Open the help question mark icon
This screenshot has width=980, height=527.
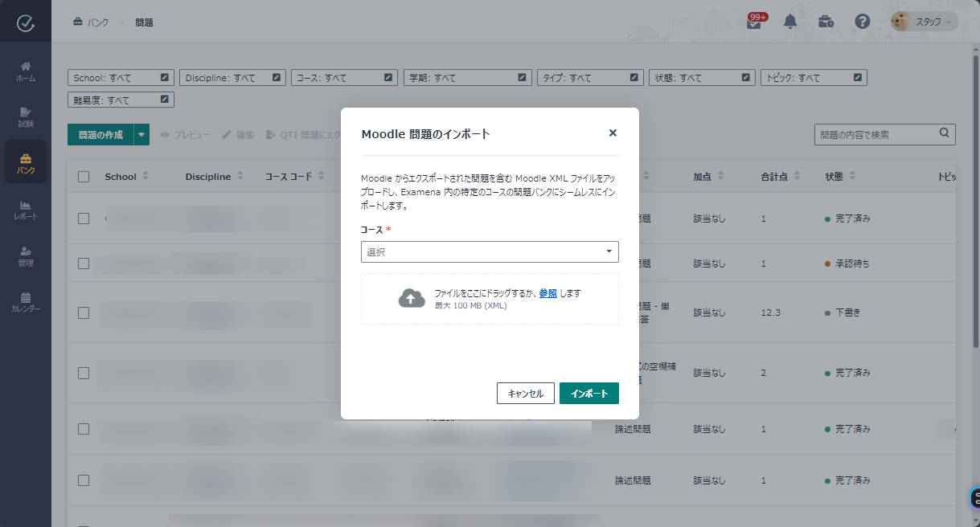coord(863,22)
